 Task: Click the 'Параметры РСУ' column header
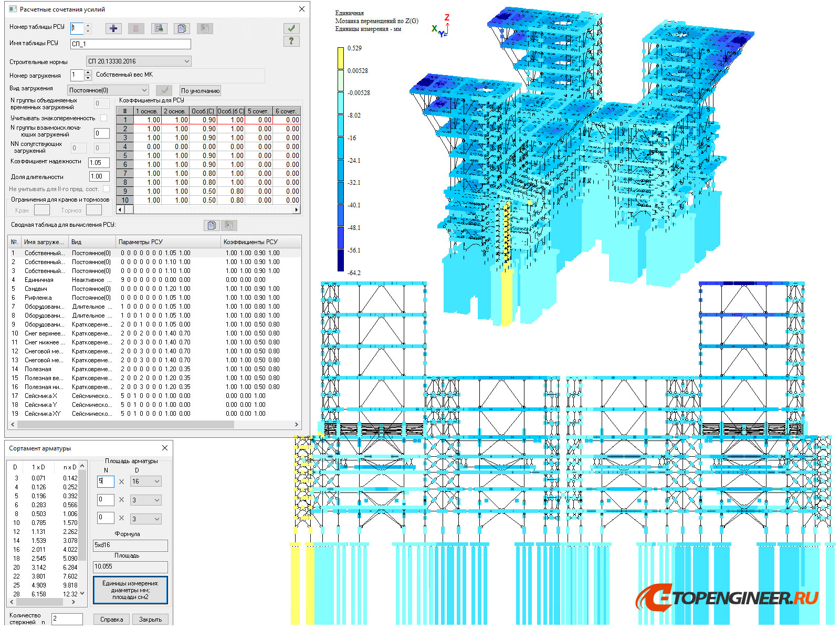167,242
